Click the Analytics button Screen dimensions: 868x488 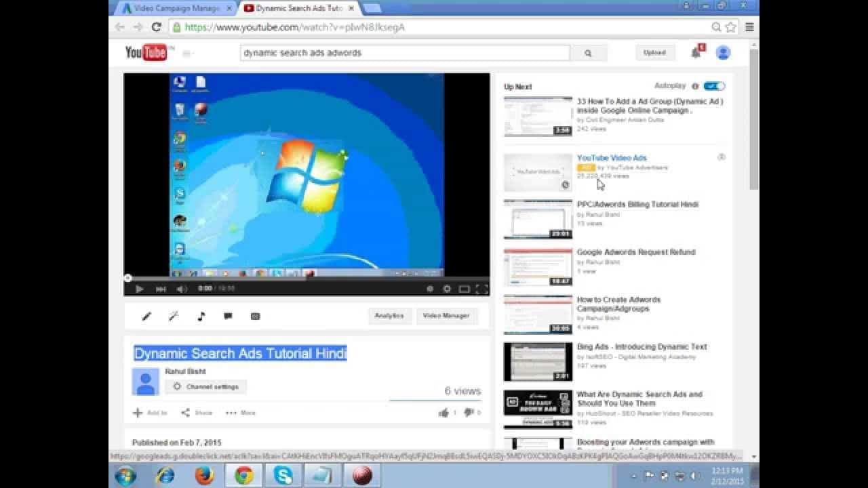click(389, 316)
